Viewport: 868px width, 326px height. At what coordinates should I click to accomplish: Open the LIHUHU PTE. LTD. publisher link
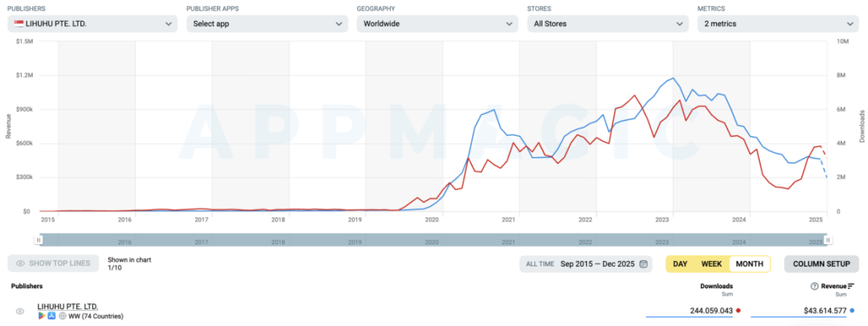(68, 307)
